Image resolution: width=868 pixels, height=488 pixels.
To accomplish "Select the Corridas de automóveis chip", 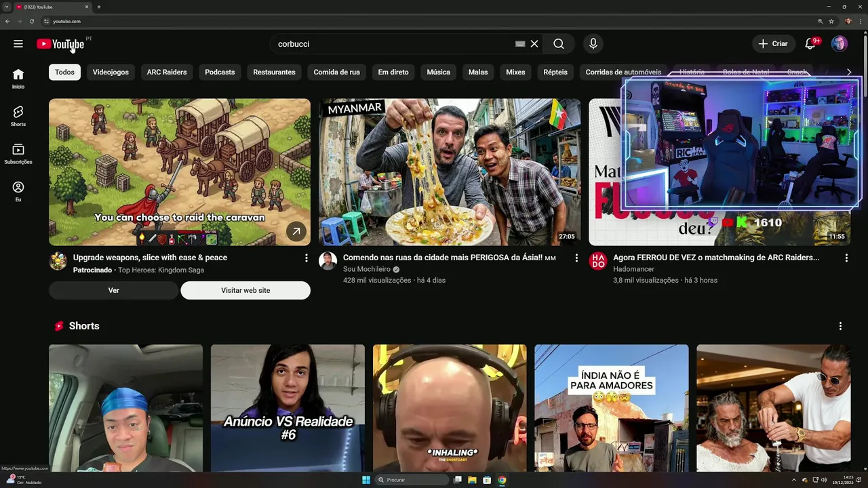I will pos(623,72).
